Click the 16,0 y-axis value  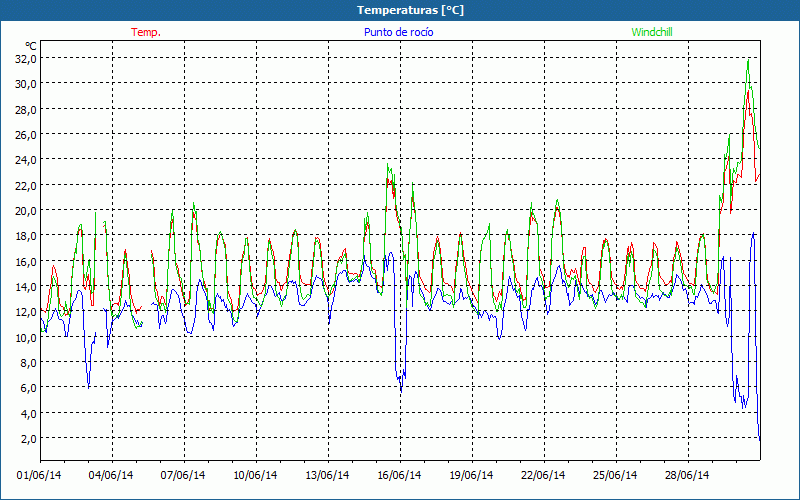[27, 261]
